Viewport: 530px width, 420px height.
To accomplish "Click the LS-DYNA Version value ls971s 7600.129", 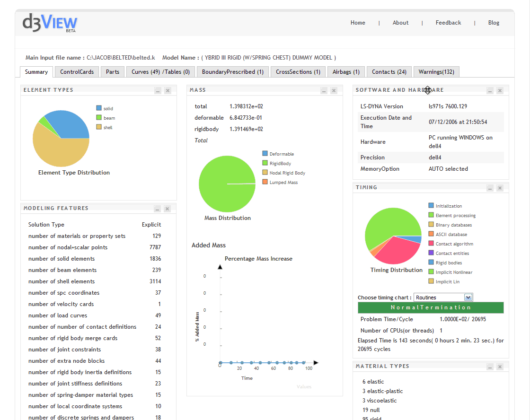I will [448, 106].
